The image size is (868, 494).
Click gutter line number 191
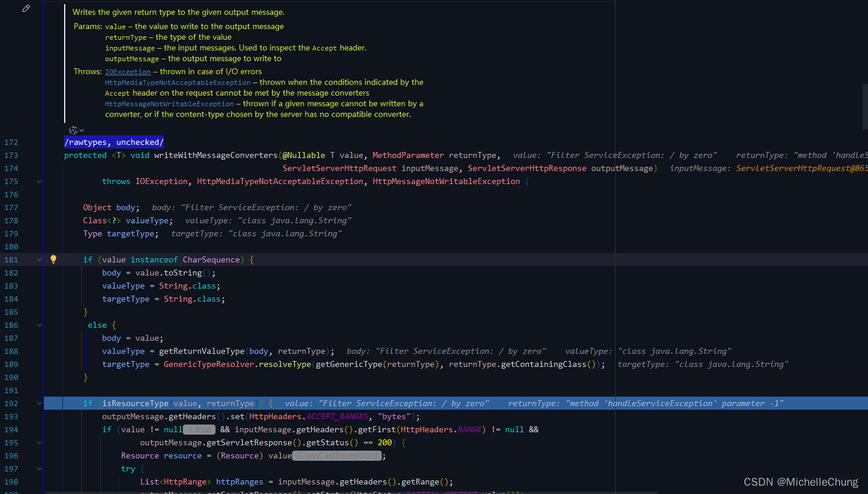click(x=11, y=390)
